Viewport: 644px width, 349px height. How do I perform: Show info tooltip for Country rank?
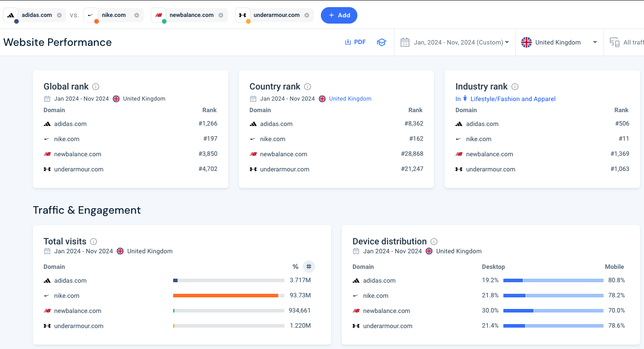pyautogui.click(x=308, y=87)
